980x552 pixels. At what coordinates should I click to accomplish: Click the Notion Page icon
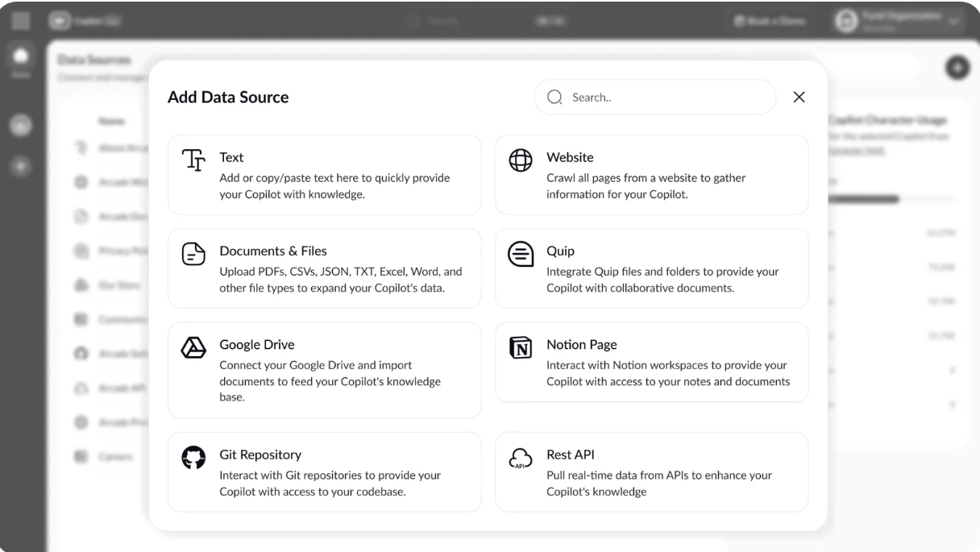tap(521, 344)
